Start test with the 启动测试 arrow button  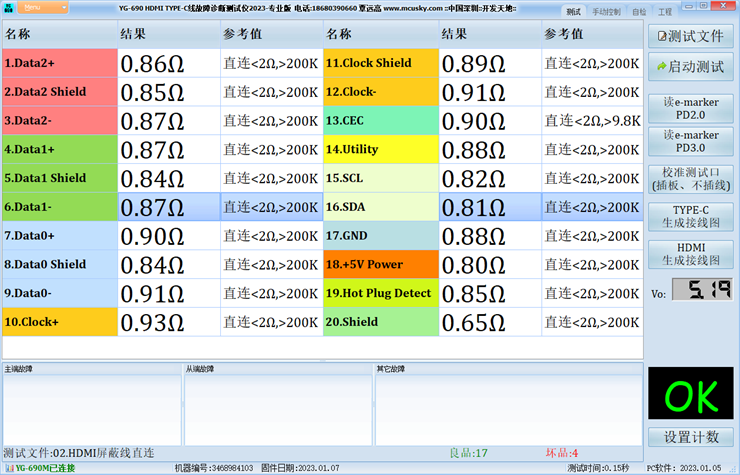click(x=692, y=67)
